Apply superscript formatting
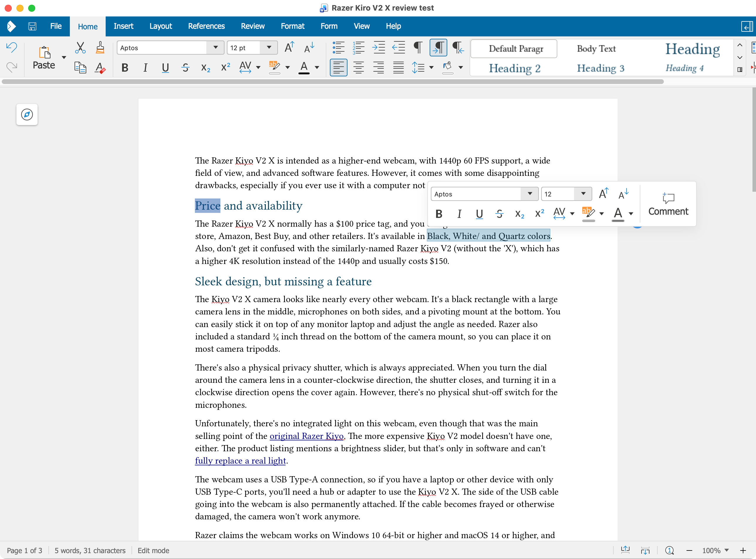This screenshot has width=756, height=559. pos(225,67)
